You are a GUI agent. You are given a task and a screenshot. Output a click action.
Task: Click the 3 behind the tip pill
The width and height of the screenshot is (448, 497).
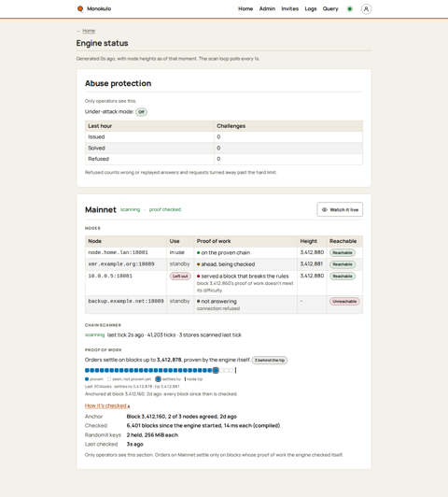270,360
